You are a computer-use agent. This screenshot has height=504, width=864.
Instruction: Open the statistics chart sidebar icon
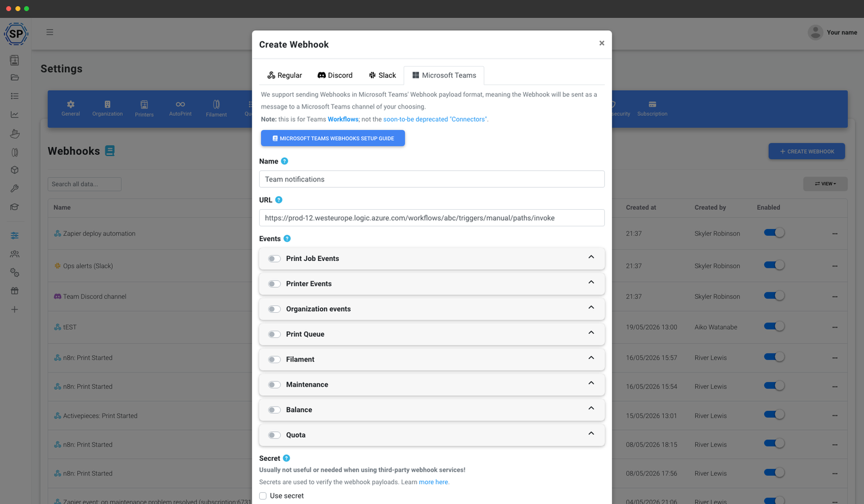click(x=15, y=115)
